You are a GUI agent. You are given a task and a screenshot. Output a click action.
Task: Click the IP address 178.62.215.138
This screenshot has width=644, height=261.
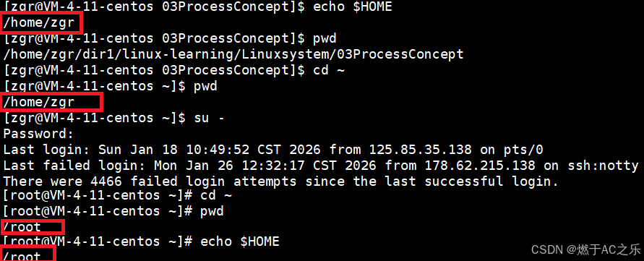pos(480,166)
